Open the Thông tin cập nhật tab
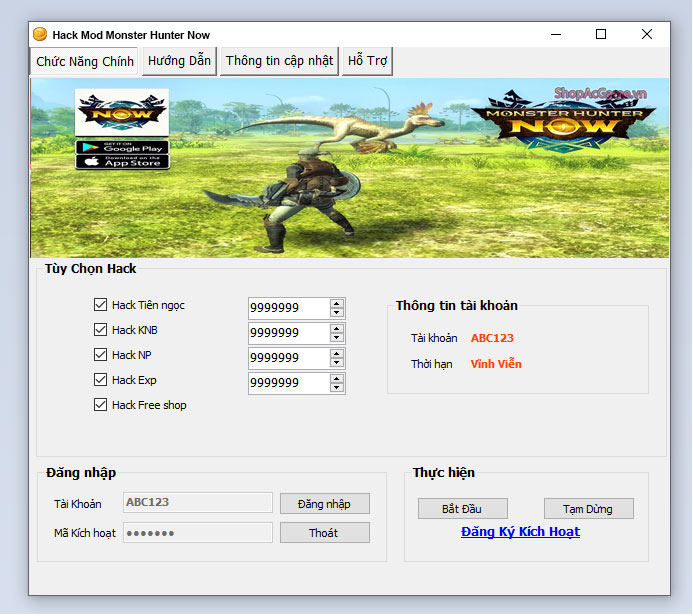693x616 pixels. point(279,61)
